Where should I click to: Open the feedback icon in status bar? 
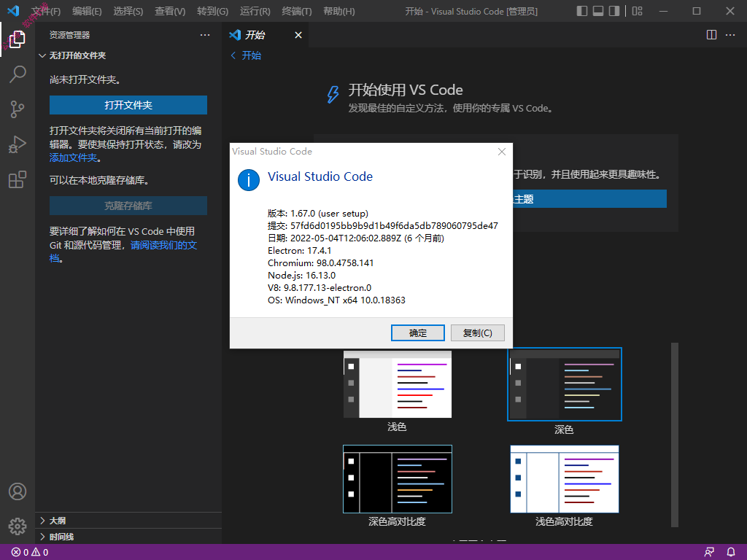coord(709,553)
